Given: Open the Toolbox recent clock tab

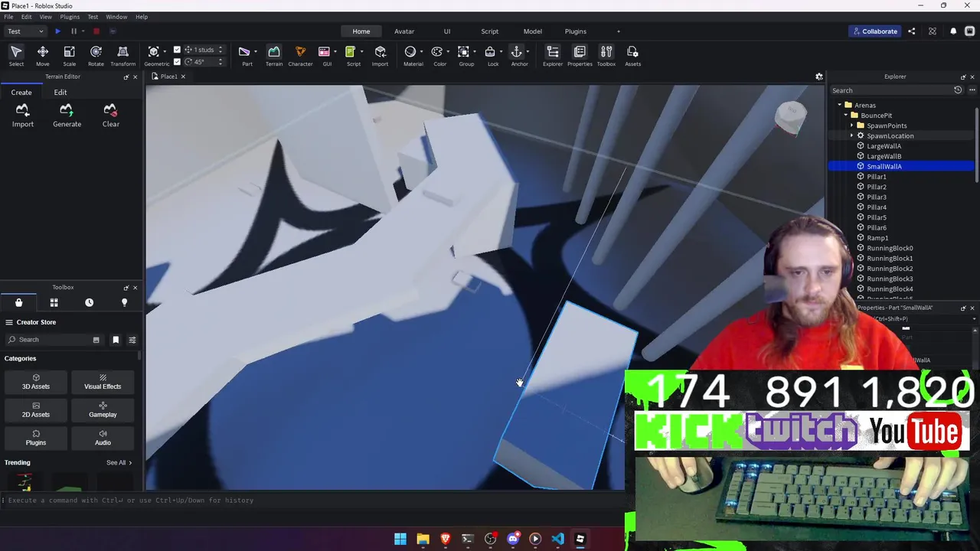Looking at the screenshot, I should 90,302.
